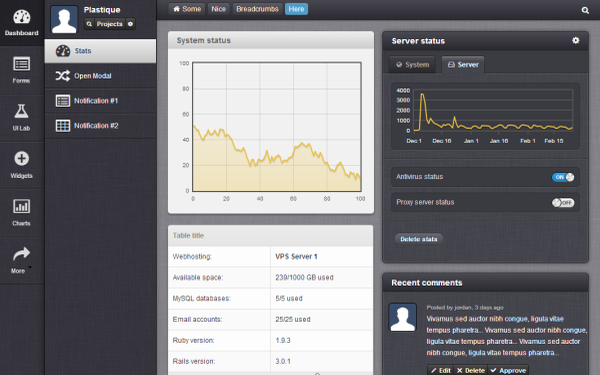Open the Charts bar-graph icon
The height and width of the screenshot is (375, 600).
pyautogui.click(x=21, y=206)
